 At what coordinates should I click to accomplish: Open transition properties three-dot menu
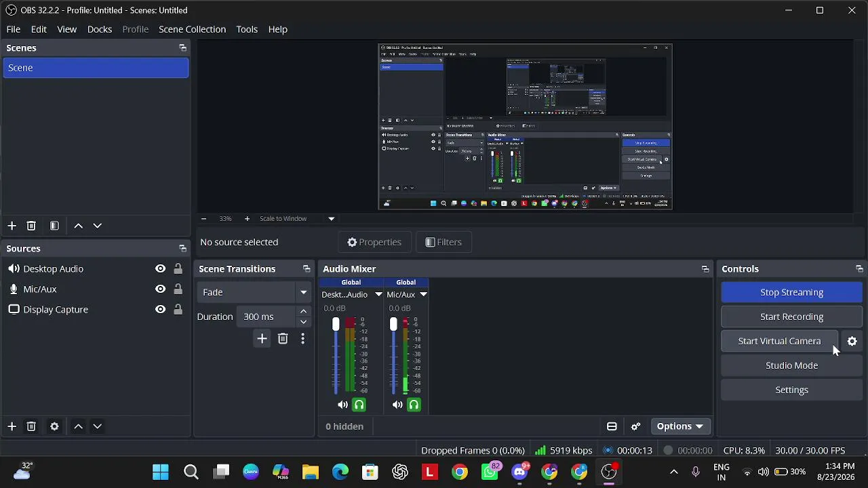(302, 339)
